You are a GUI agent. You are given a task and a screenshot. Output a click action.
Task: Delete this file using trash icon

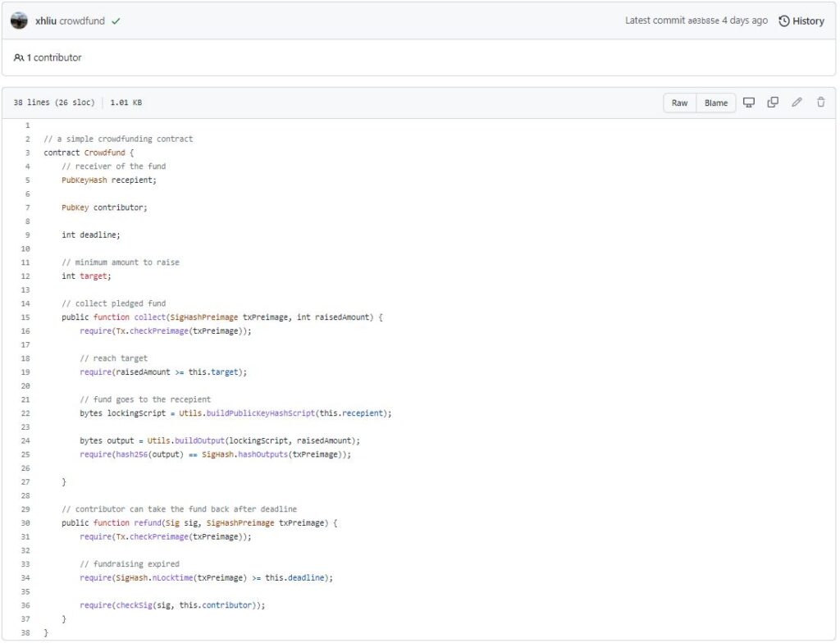[x=820, y=103]
